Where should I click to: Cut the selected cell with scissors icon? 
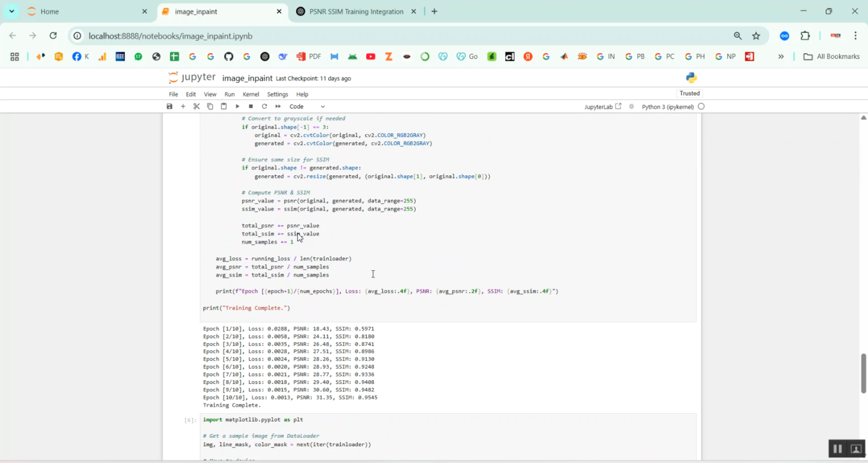click(x=196, y=106)
